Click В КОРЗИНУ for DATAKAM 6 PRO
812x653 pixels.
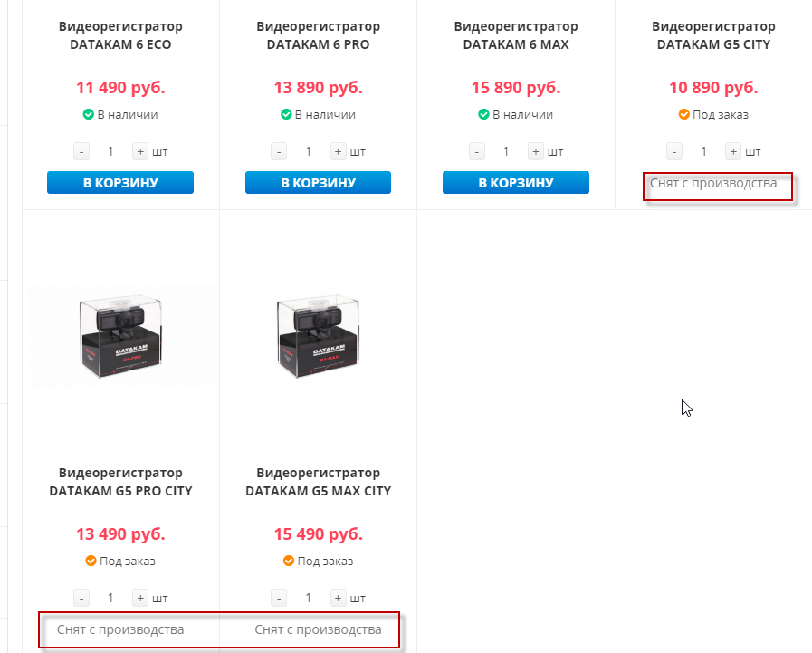click(318, 183)
